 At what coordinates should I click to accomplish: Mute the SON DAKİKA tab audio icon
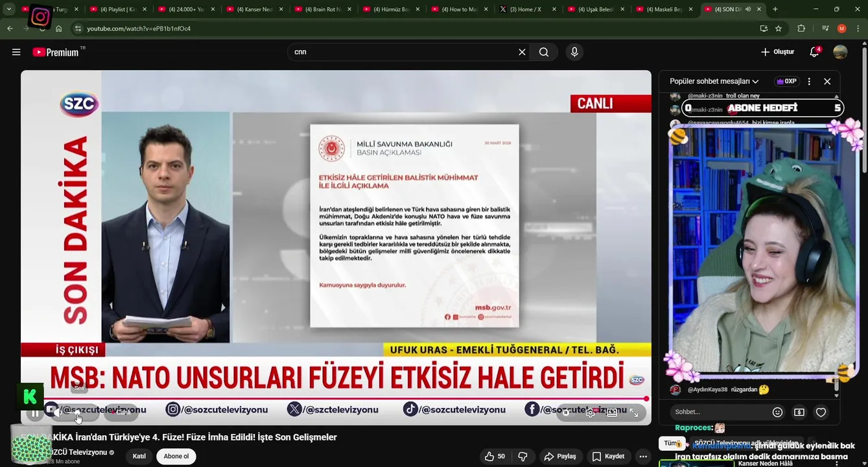point(748,9)
